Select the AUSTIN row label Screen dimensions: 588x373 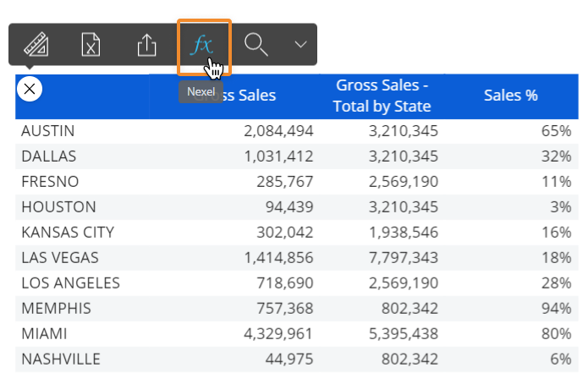pos(47,131)
